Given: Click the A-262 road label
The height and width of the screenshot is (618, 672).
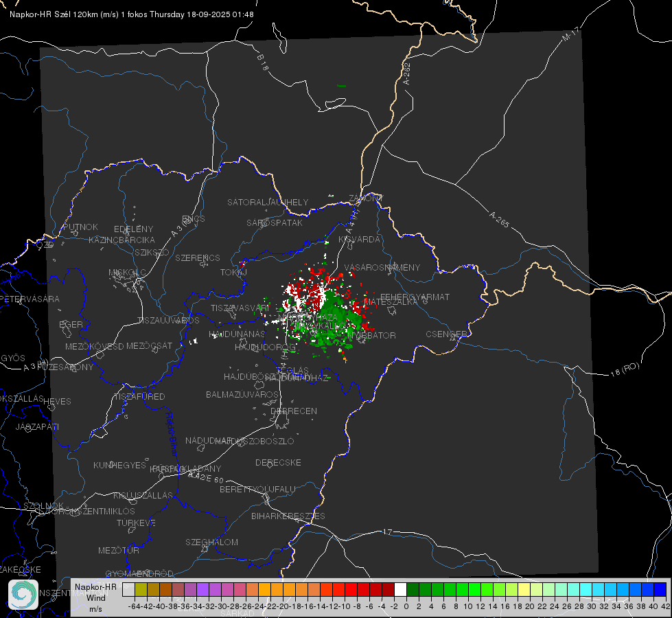Looking at the screenshot, I should [x=407, y=73].
